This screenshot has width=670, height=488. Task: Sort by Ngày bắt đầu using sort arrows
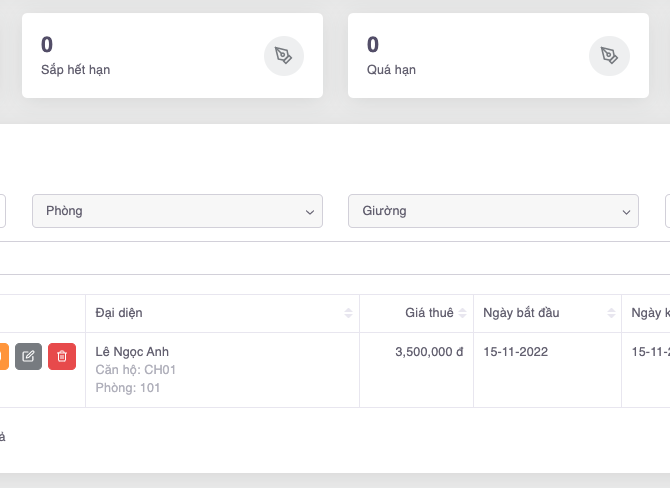click(x=610, y=313)
